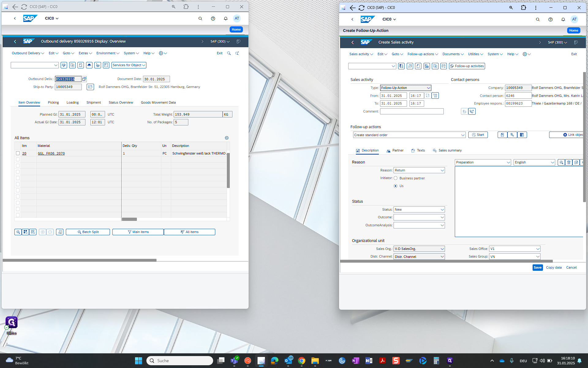The image size is (588, 368).
Task: Click the magnifier details icon below items table
Action: tap(18, 232)
